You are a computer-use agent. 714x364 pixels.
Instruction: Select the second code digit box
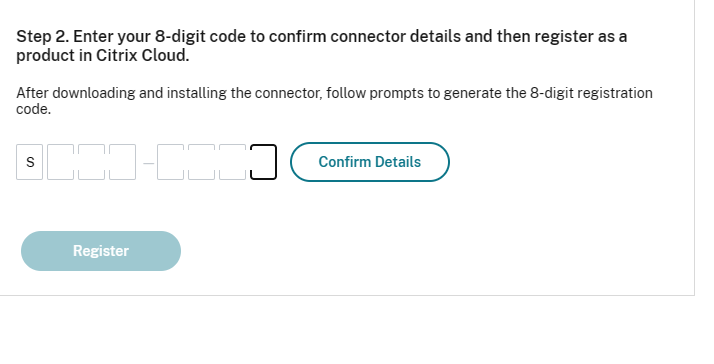(x=61, y=162)
